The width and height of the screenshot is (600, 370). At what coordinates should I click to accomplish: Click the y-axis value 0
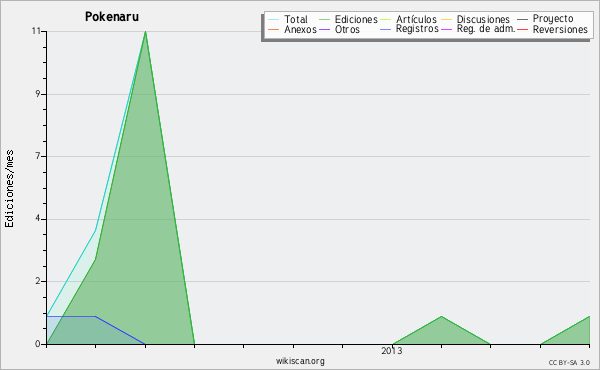coord(38,344)
